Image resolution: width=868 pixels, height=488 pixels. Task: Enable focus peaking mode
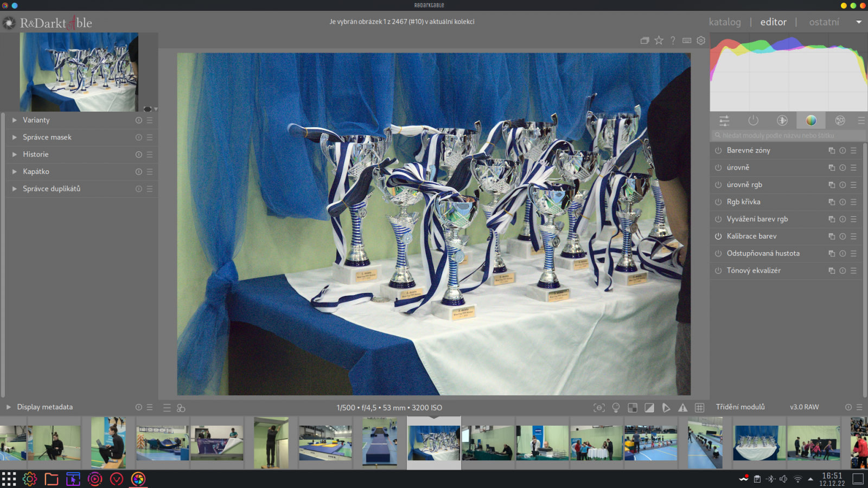point(599,407)
